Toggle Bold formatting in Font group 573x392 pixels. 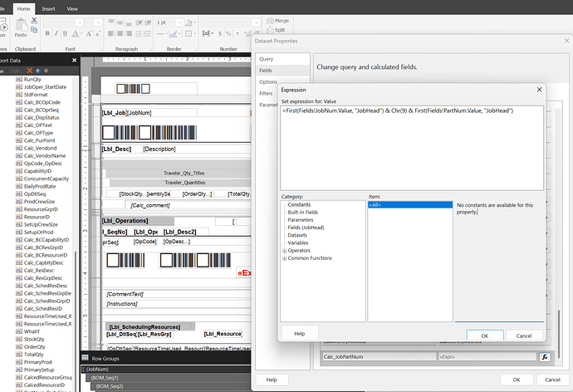pyautogui.click(x=47, y=33)
